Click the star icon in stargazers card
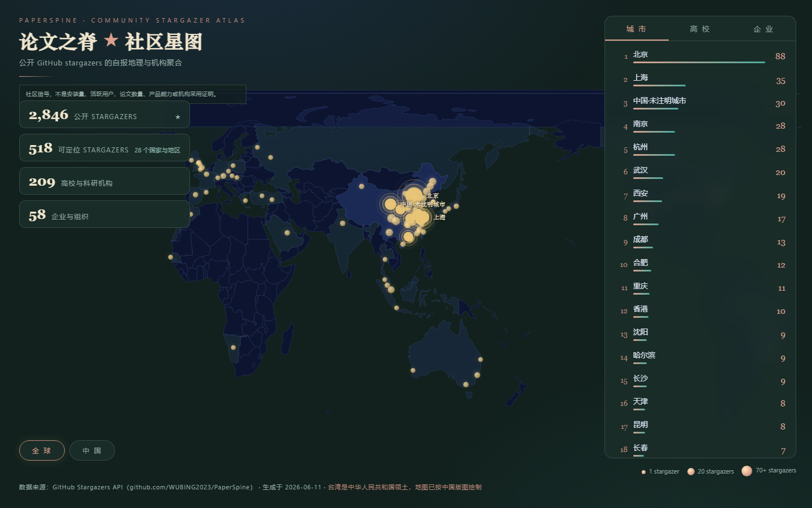 point(178,117)
